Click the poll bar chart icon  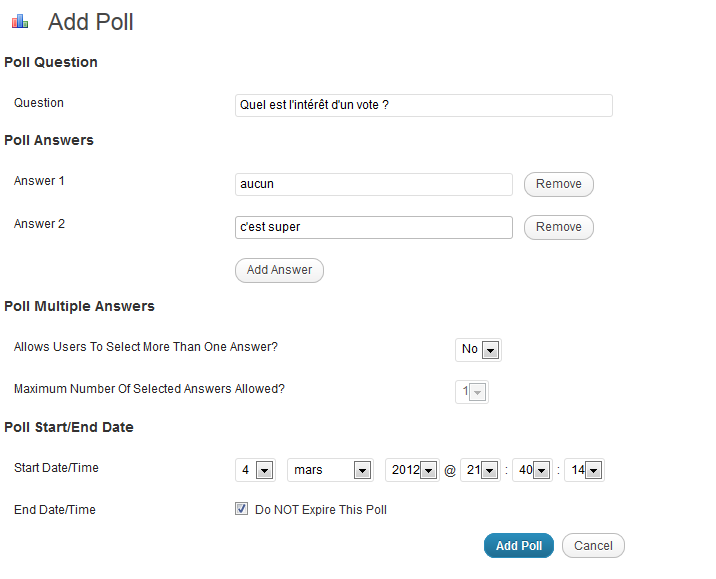[x=20, y=21]
